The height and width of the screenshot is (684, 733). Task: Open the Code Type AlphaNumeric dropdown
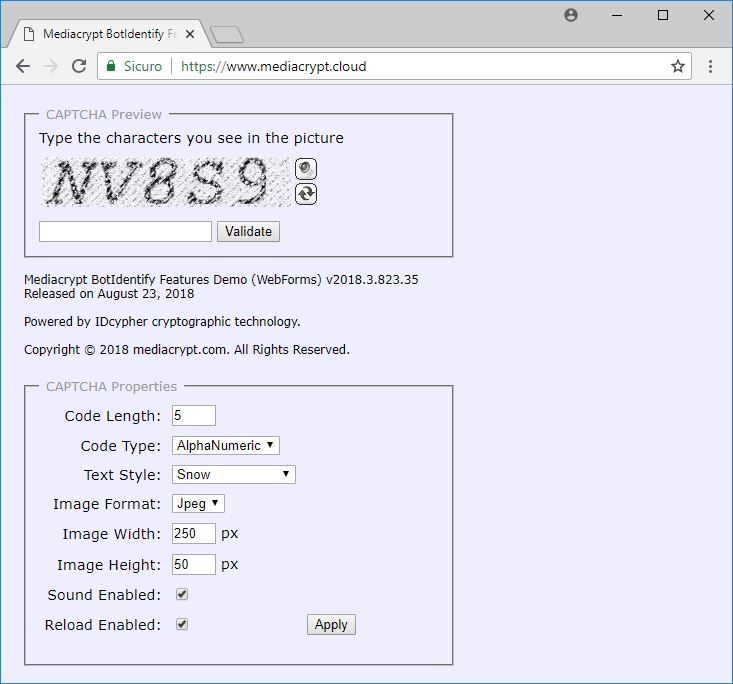[x=226, y=446]
